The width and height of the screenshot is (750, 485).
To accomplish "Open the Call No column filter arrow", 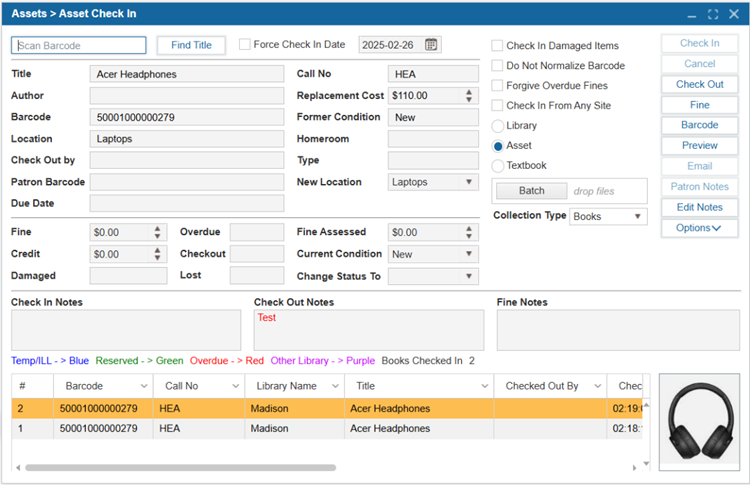I will point(235,386).
